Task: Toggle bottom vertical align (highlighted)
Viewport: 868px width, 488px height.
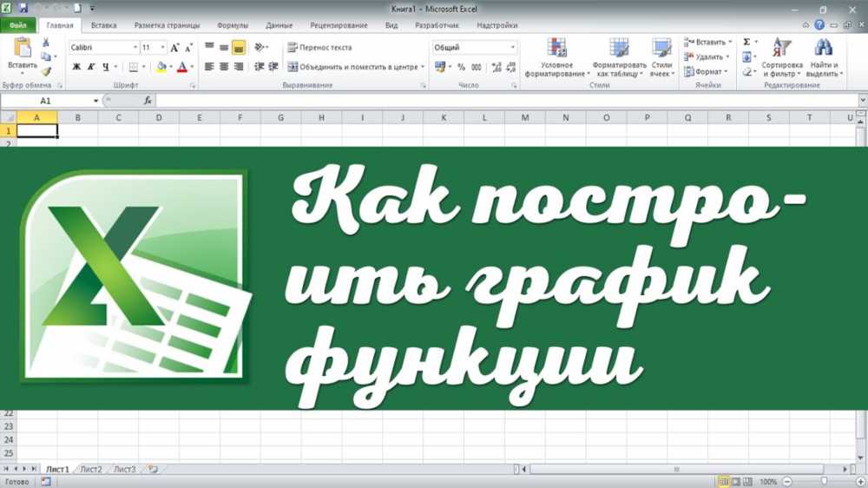Action: [x=239, y=48]
